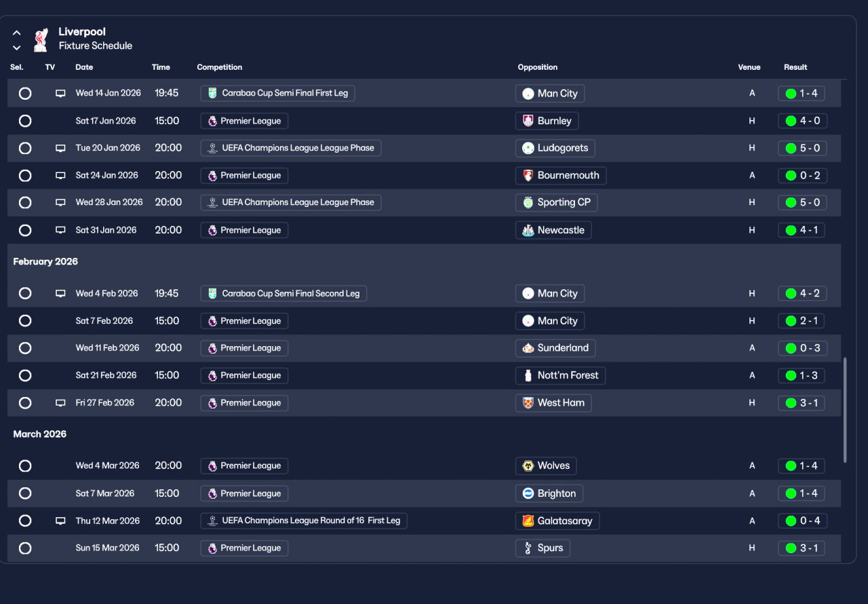Click the Galatasaray club crest
Viewport: 868px width, 604px height.
coord(528,521)
